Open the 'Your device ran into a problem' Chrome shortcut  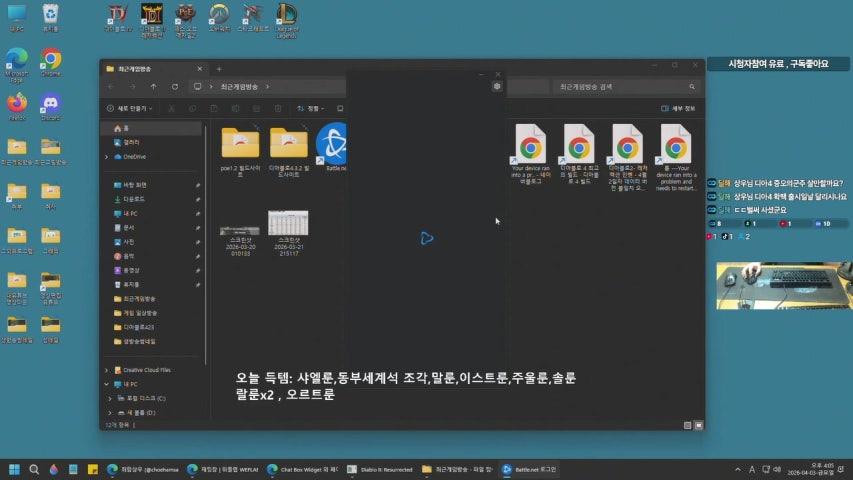676,157
